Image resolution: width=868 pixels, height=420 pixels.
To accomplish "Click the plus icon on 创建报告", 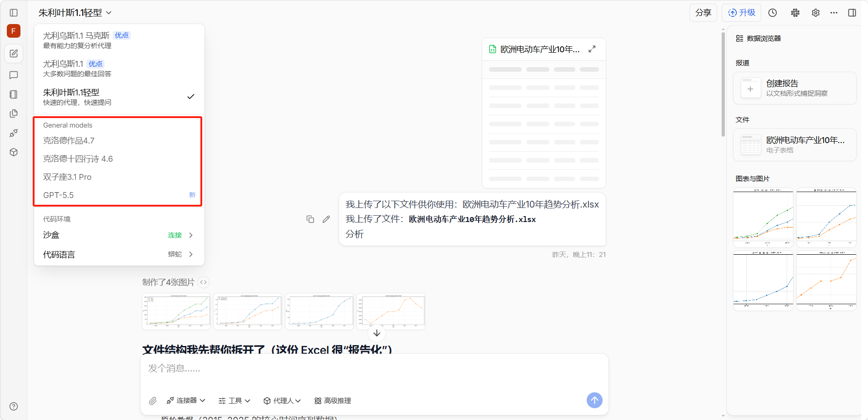I will pos(750,89).
